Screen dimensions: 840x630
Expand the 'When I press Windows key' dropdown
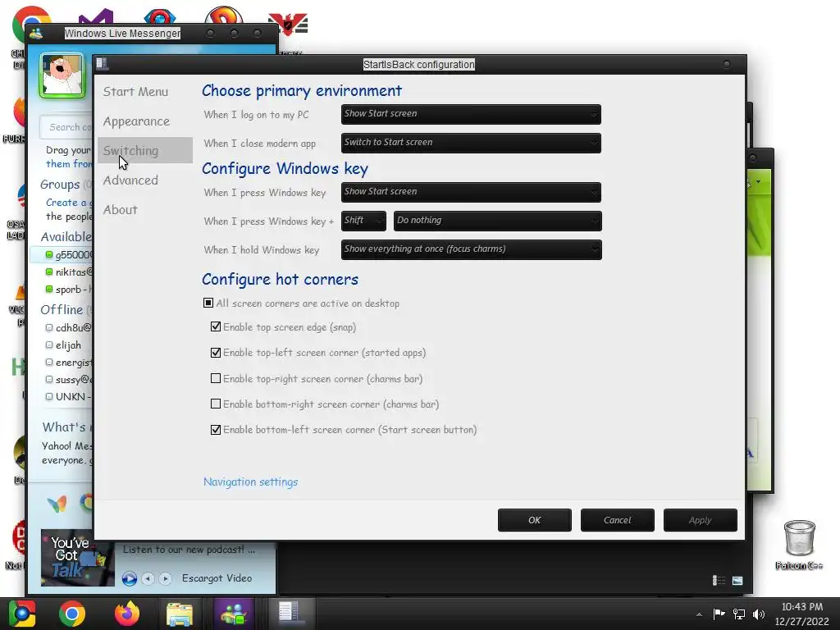(471, 192)
